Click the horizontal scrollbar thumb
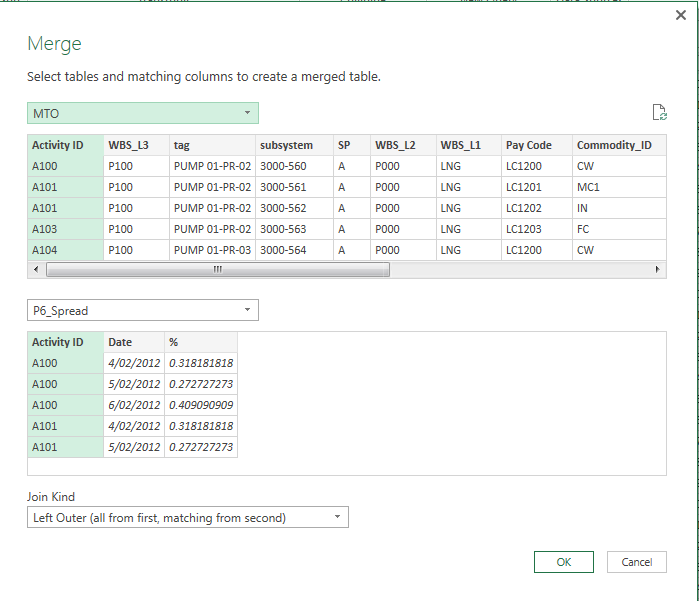The image size is (699, 601). tap(217, 270)
